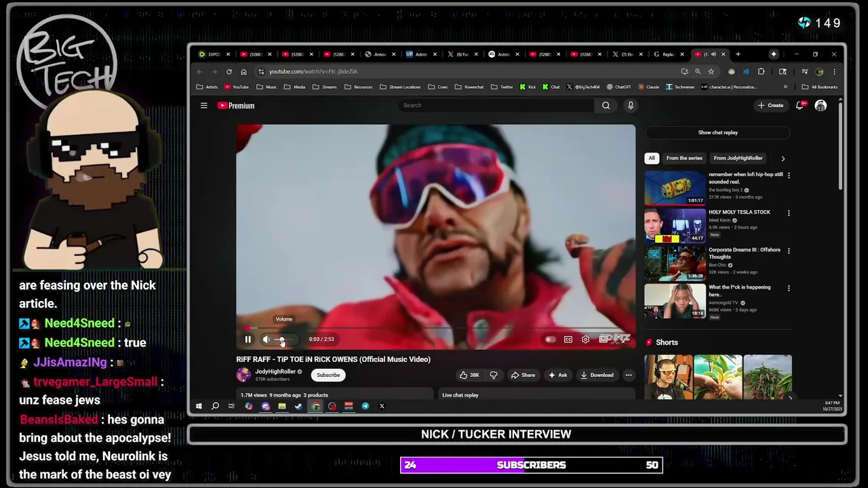Open the YouTube hamburger guide menu
Screen dimensions: 868x488
click(x=203, y=105)
